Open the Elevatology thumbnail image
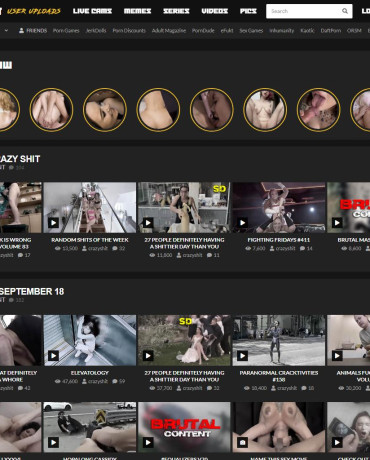 coord(90,340)
